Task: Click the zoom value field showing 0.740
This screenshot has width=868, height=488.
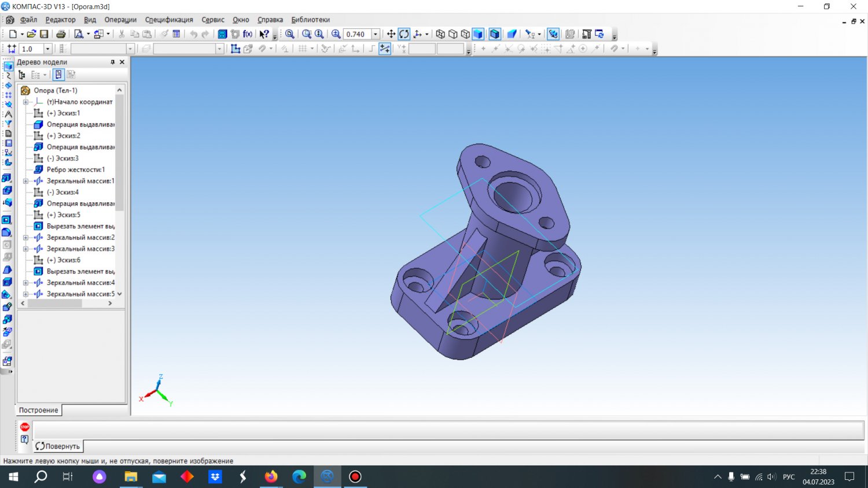Action: 357,34
